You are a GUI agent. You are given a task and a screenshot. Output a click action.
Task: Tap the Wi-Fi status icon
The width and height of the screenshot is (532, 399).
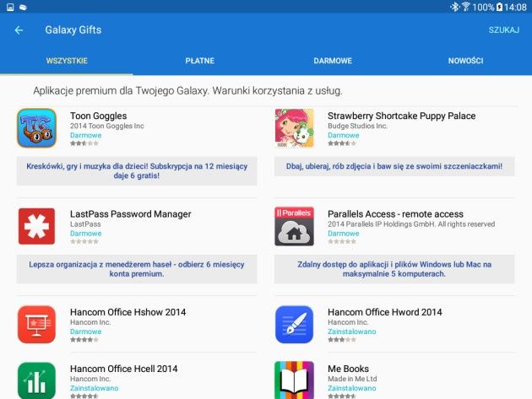coord(466,7)
